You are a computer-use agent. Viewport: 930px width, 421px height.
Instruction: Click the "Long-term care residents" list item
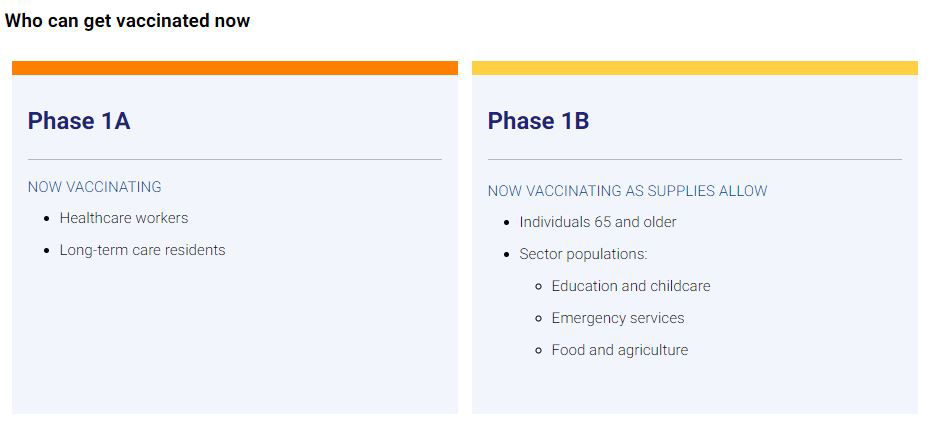[142, 250]
